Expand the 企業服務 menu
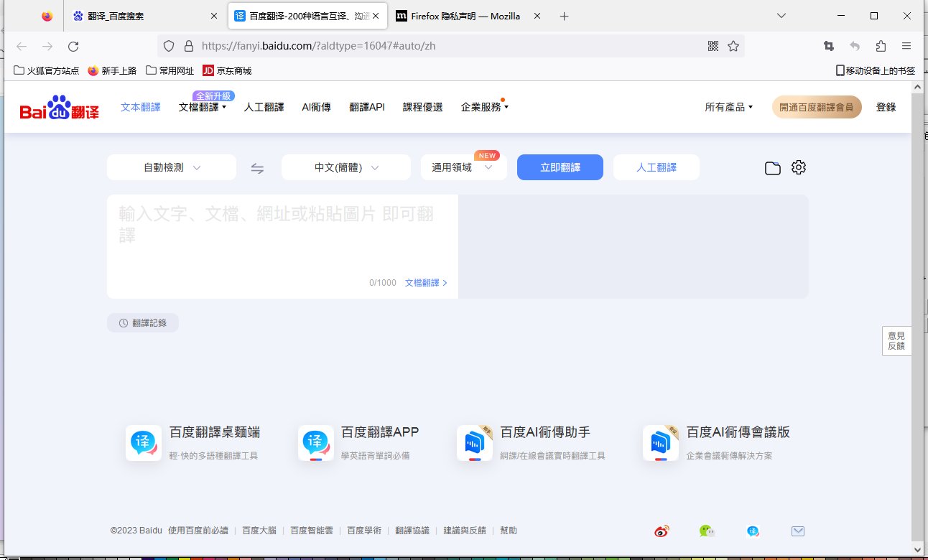The height and width of the screenshot is (560, 928). tap(485, 107)
